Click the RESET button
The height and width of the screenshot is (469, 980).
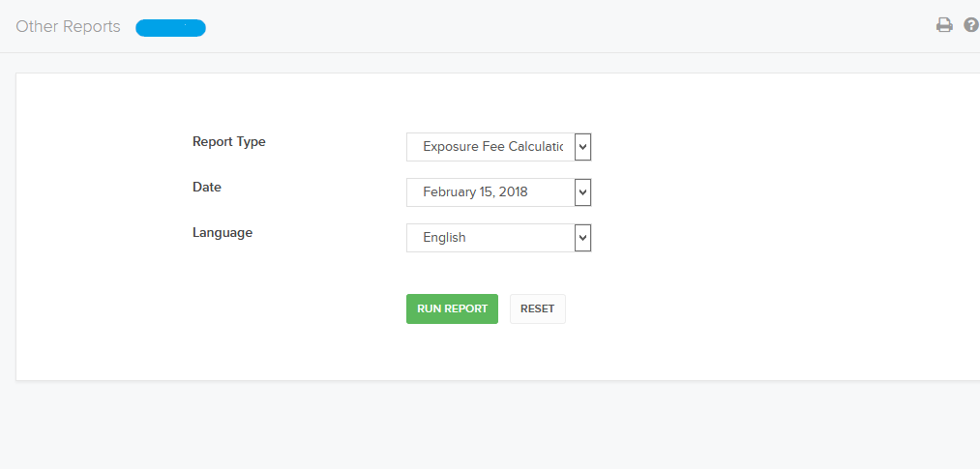pyautogui.click(x=538, y=309)
